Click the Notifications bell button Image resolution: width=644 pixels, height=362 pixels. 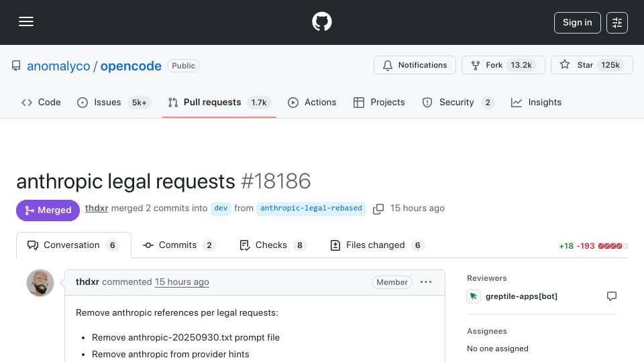click(415, 65)
